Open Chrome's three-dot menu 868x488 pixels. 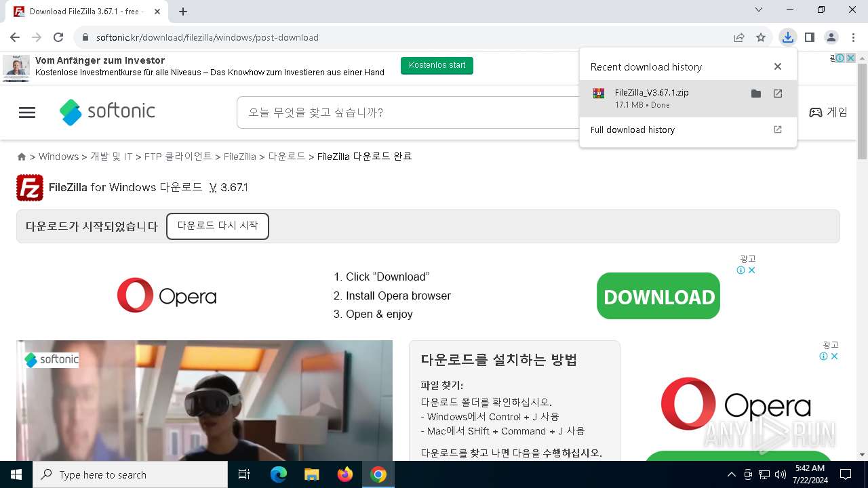[852, 37]
